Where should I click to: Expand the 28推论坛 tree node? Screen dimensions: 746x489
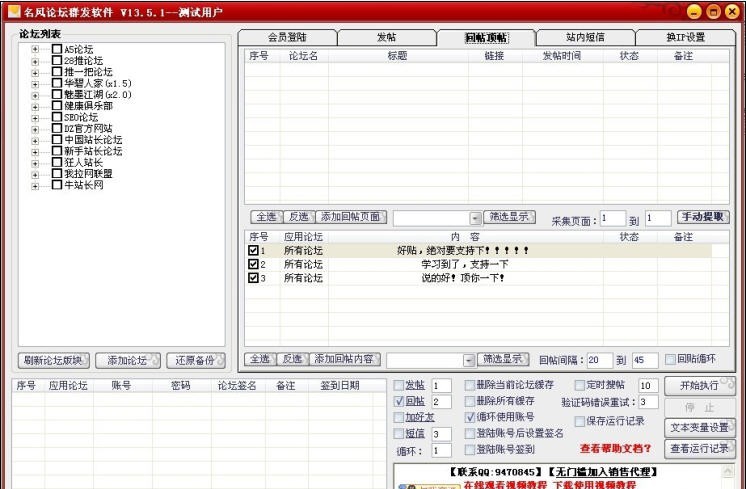[35, 61]
